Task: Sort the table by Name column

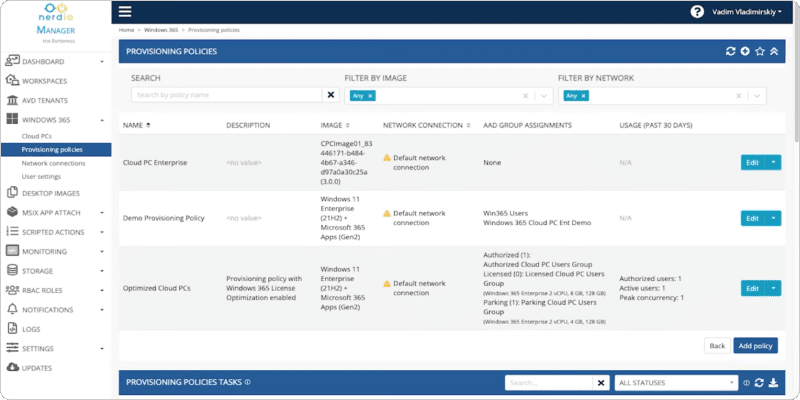Action: tap(137, 125)
